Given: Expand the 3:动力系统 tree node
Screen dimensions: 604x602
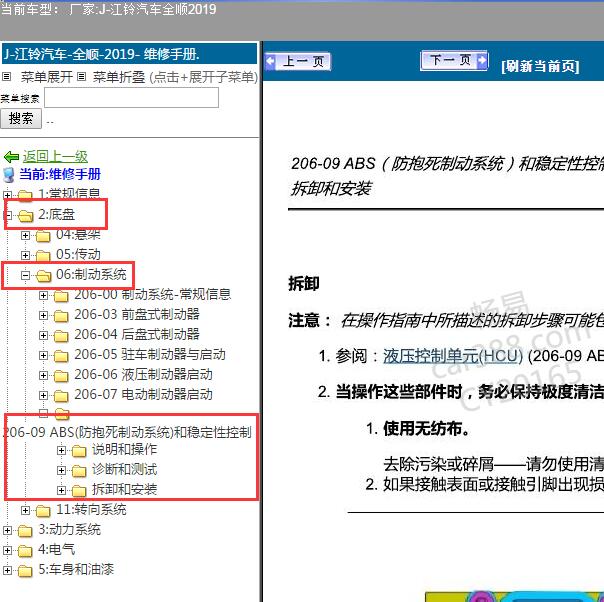Looking at the screenshot, I should (x=7, y=530).
